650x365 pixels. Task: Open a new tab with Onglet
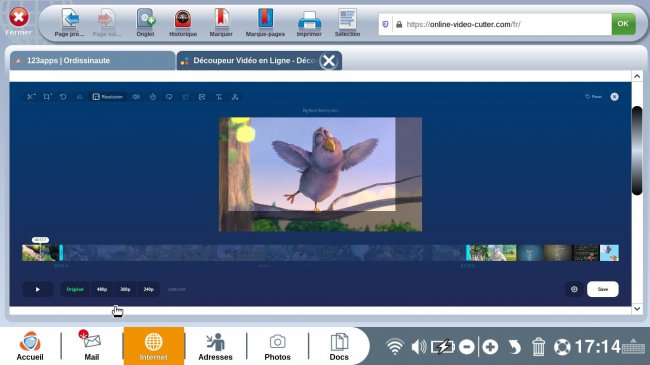coord(146,23)
